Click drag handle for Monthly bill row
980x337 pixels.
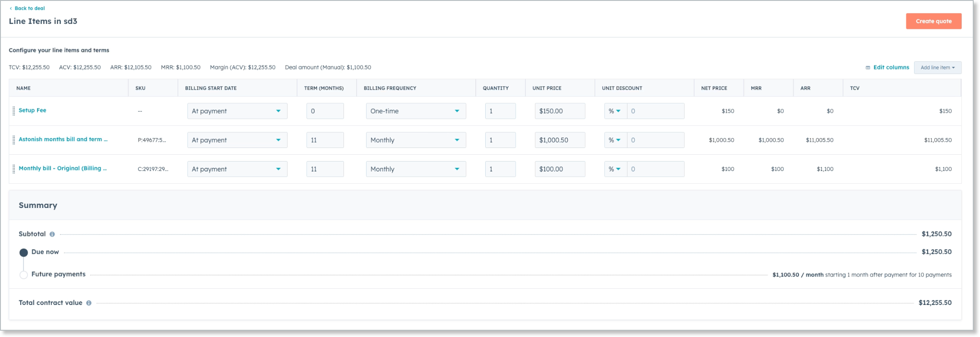coord(14,169)
